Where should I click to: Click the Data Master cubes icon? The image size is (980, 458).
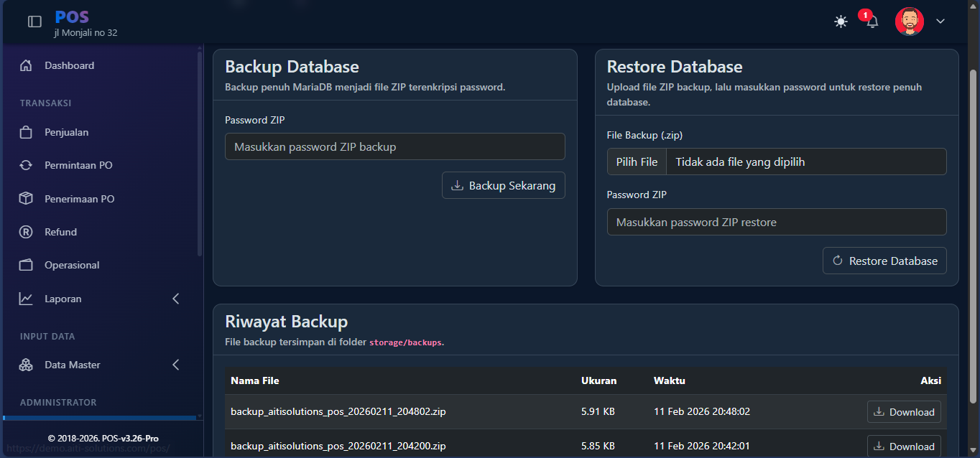[26, 365]
